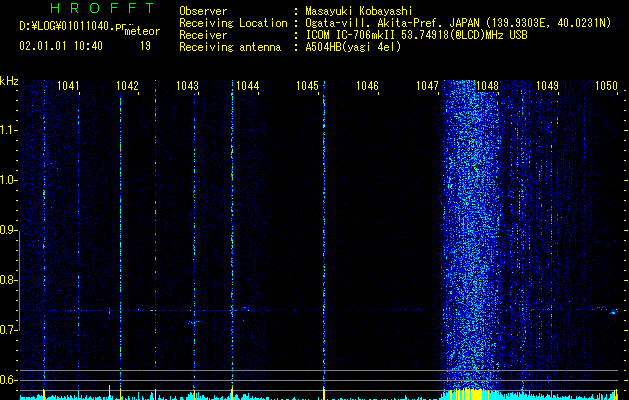Click the meteor count value 19
Viewport: 629px width, 400px height.
[145, 46]
